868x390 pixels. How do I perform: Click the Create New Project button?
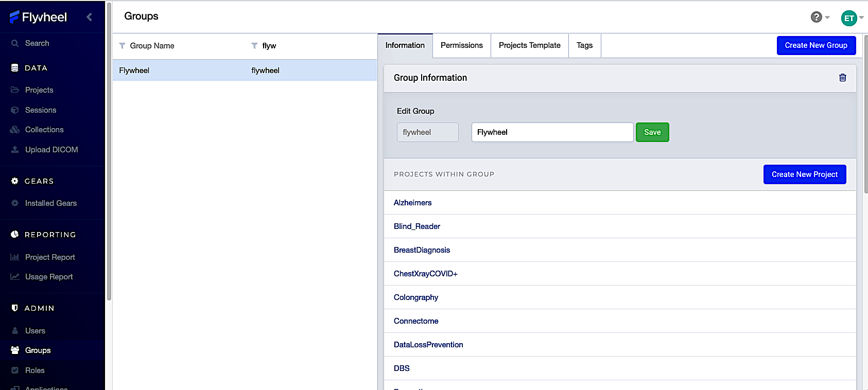[805, 174]
